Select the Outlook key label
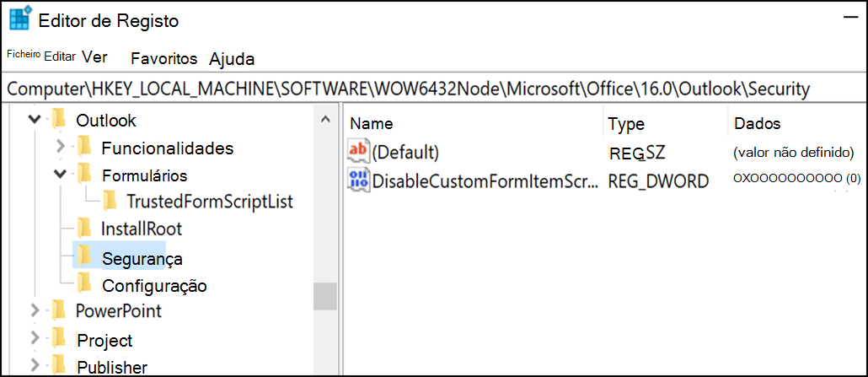This screenshot has width=868, height=377. coord(105,121)
